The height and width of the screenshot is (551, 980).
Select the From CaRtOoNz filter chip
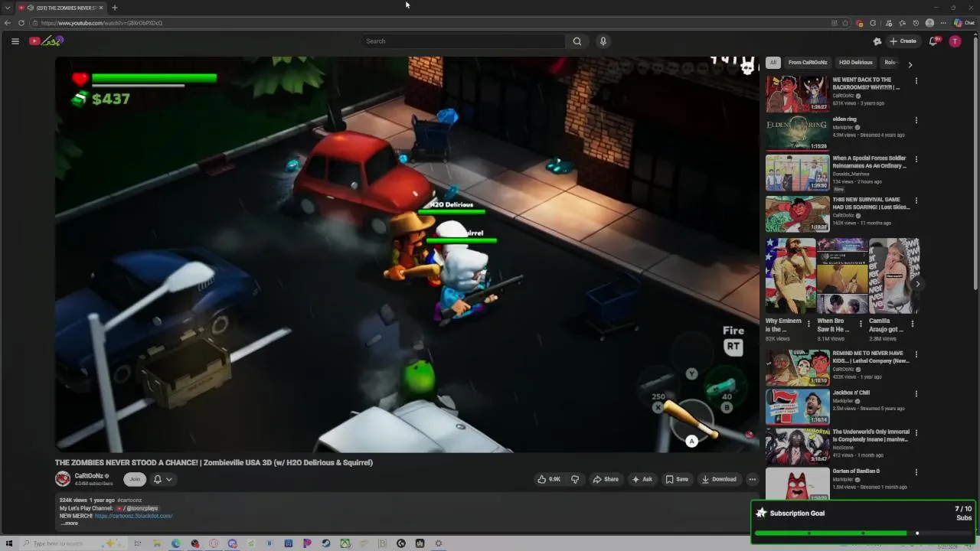pyautogui.click(x=808, y=63)
